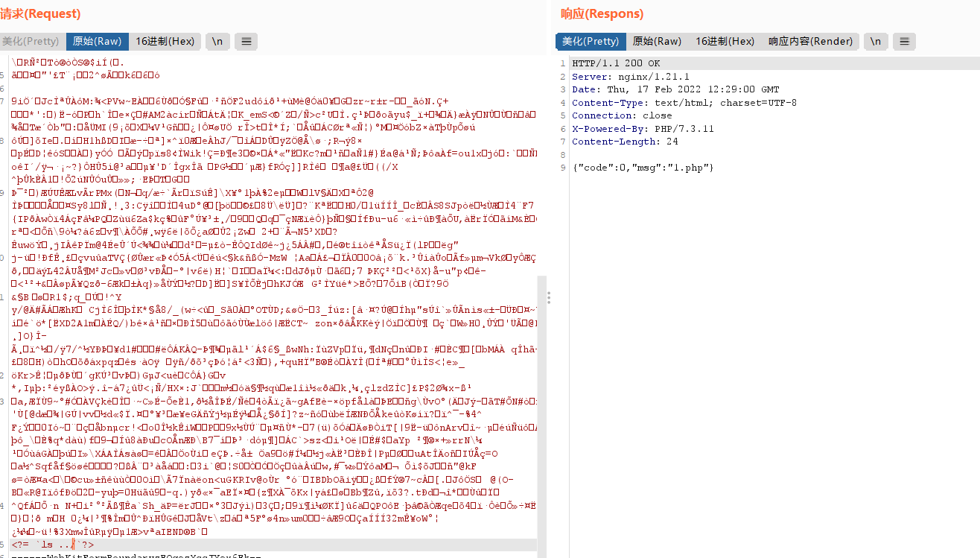The height and width of the screenshot is (558, 980).
Task: Click the 'Connection: close' header line
Action: tap(622, 116)
